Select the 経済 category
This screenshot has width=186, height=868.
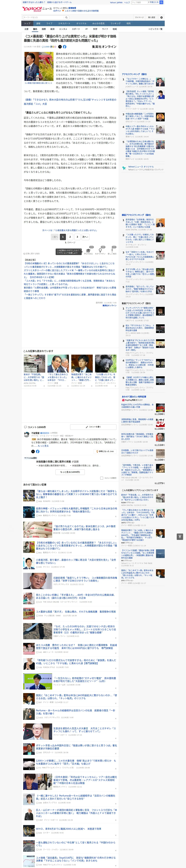point(52,29)
